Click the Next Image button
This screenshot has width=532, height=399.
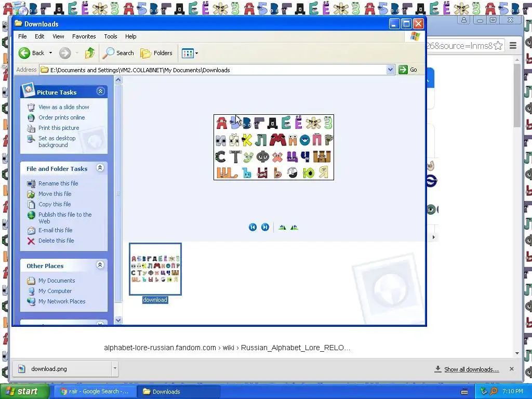coord(265,228)
